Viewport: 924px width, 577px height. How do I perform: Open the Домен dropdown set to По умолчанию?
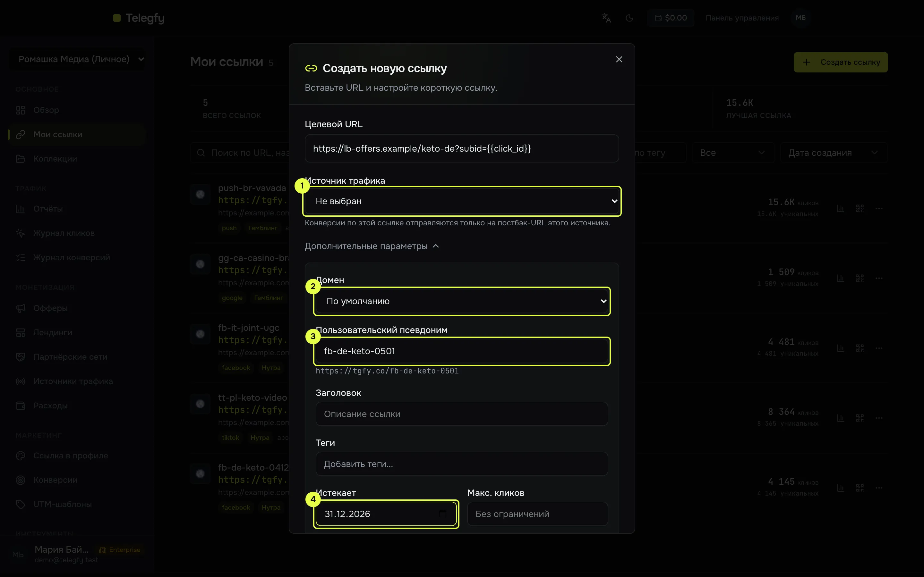tap(462, 301)
